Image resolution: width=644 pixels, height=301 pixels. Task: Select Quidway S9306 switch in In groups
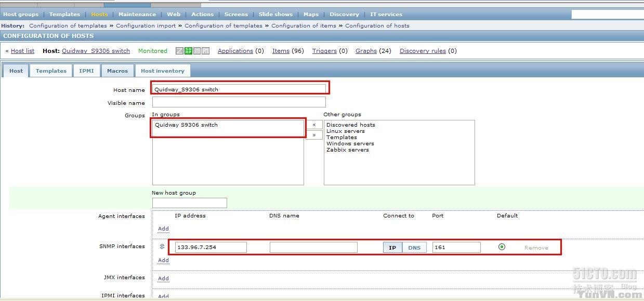click(x=186, y=125)
